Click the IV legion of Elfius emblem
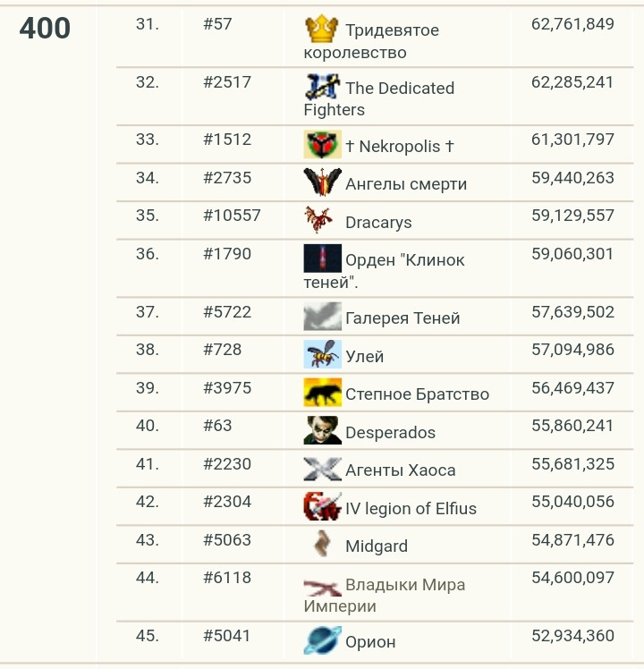The image size is (644, 669). (322, 507)
